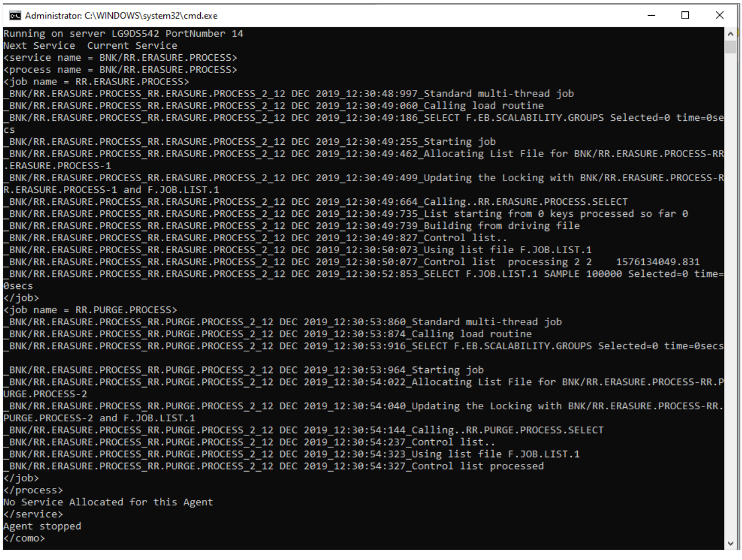
Task: Click the 'Next Service  Current Service' line
Action: 90,46
